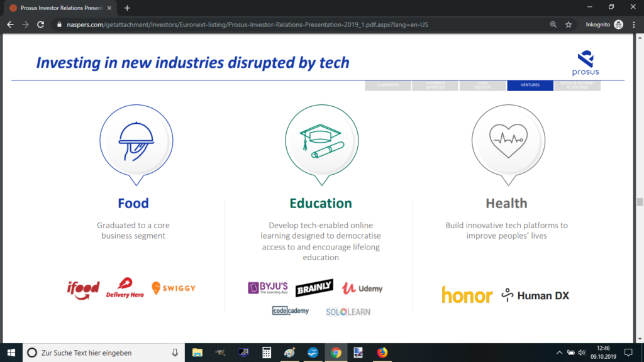Click the BYJU'S logo
This screenshot has width=644, height=362.
click(x=268, y=288)
